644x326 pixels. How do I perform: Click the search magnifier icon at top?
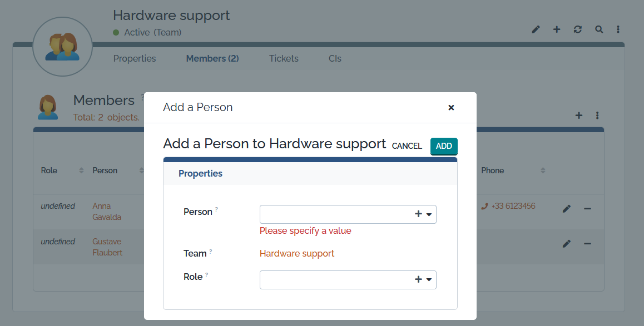tap(599, 29)
